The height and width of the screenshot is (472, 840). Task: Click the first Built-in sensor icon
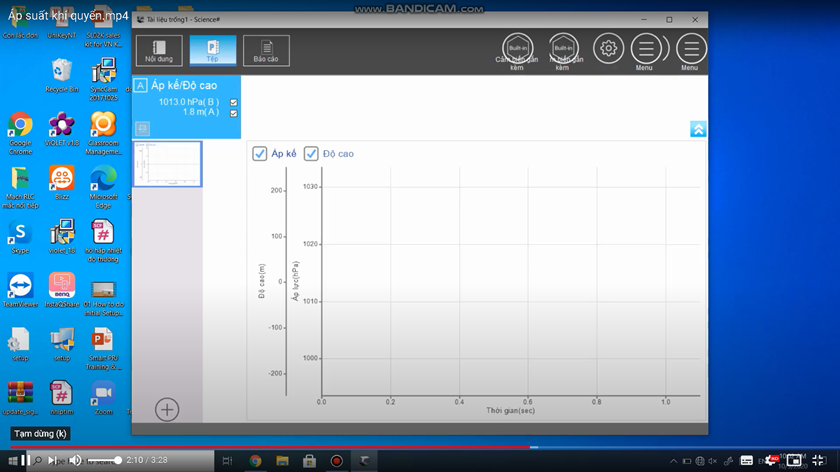pyautogui.click(x=517, y=49)
